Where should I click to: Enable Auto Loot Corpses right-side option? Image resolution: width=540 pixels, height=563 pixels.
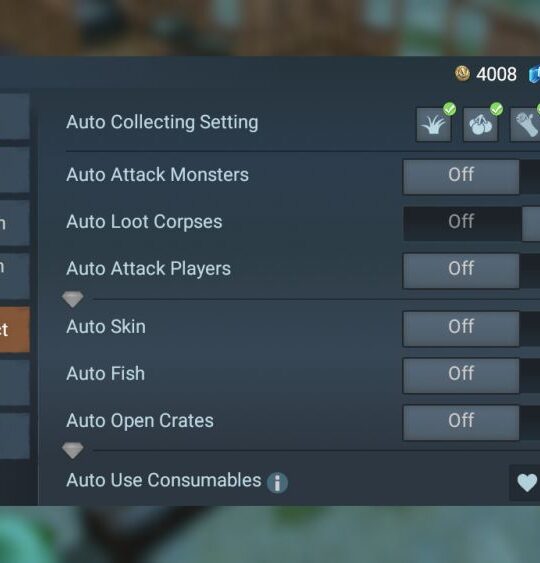[x=531, y=223]
